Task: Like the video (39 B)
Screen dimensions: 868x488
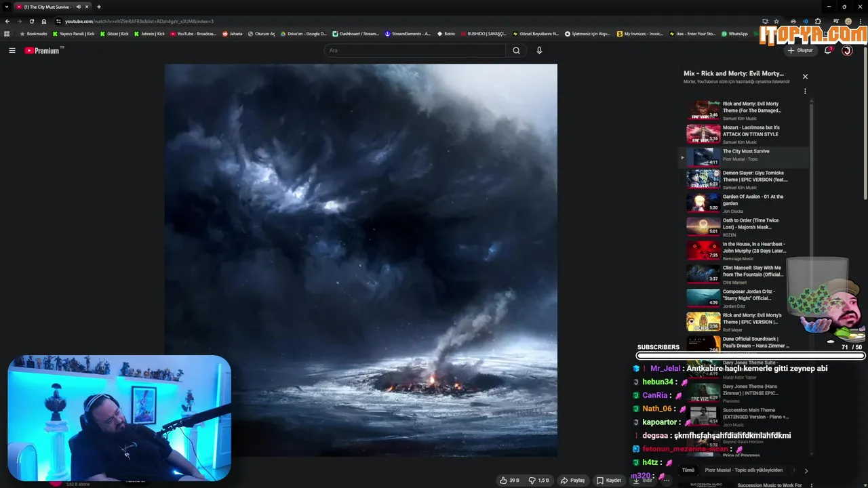Action: pos(509,481)
